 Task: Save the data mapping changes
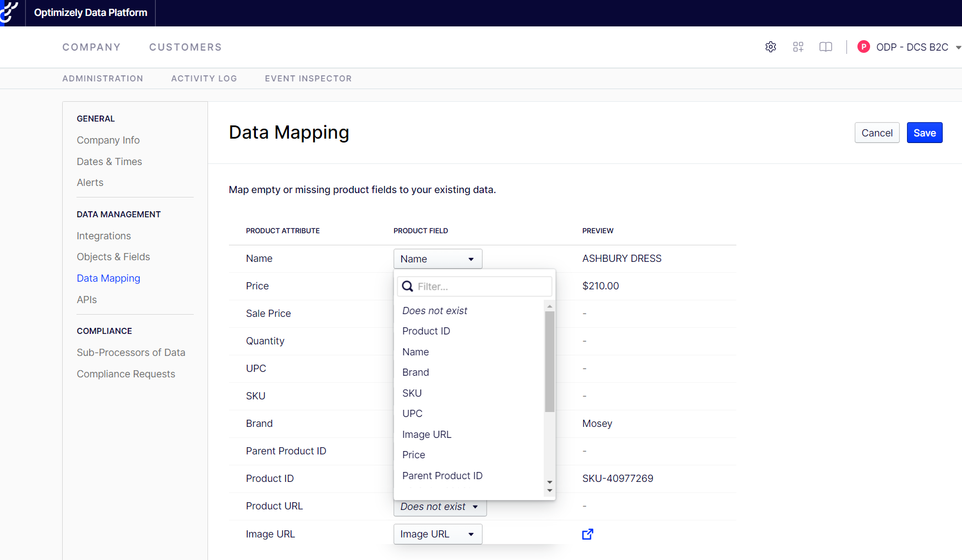(924, 133)
